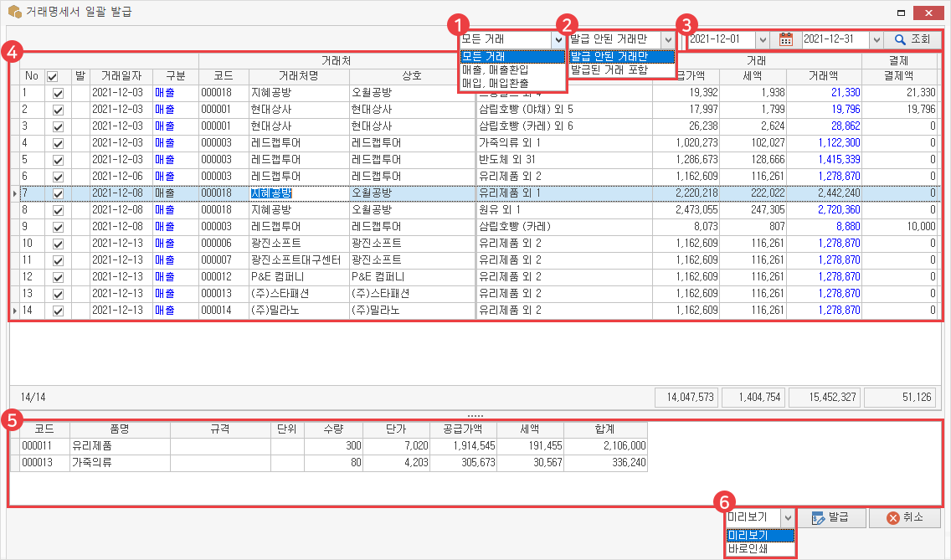
Task: Open the transaction type dropdown arrow
Action: tap(558, 39)
